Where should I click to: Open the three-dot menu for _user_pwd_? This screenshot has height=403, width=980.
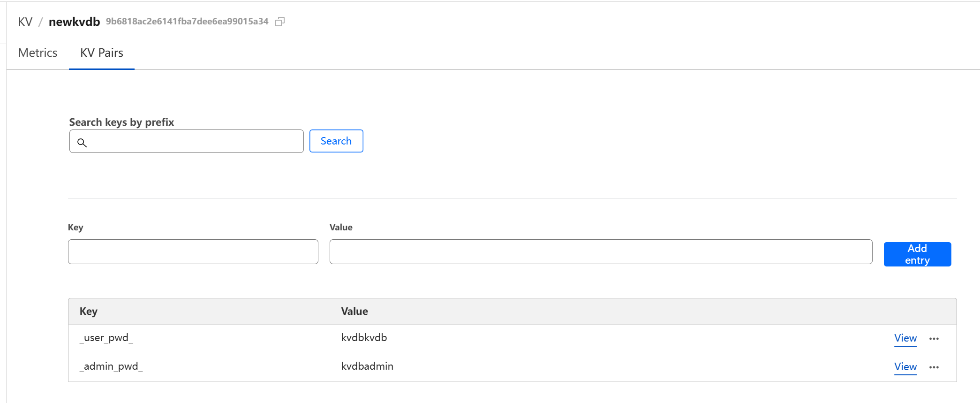tap(934, 339)
